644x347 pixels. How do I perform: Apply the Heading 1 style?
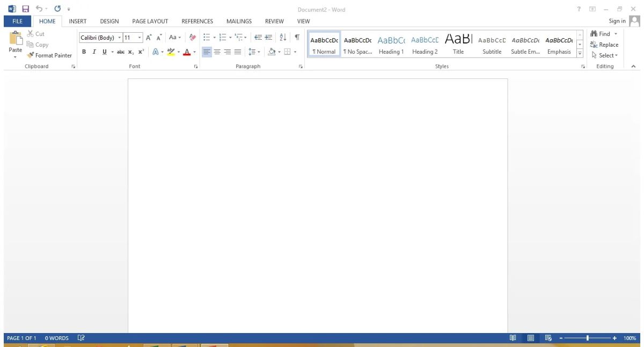[391, 45]
